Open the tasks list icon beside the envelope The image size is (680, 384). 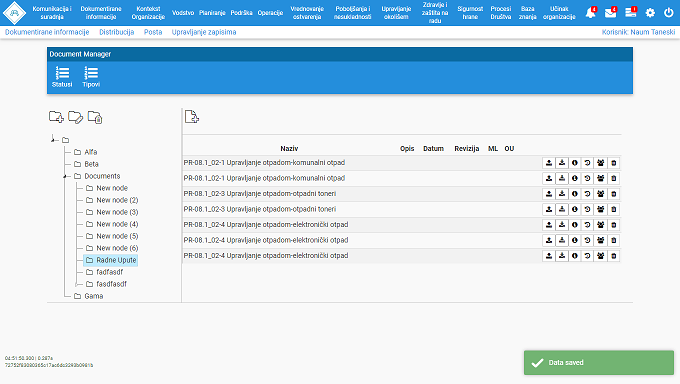[x=631, y=13]
